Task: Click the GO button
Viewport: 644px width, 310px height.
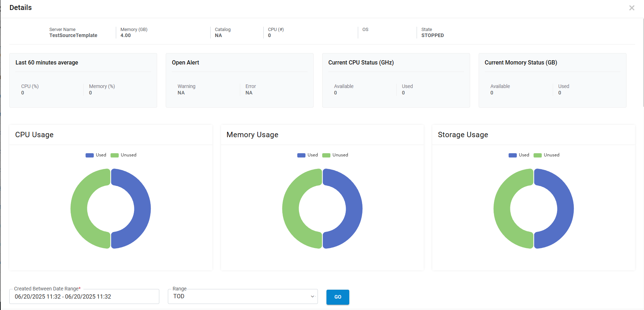Action: (x=338, y=297)
